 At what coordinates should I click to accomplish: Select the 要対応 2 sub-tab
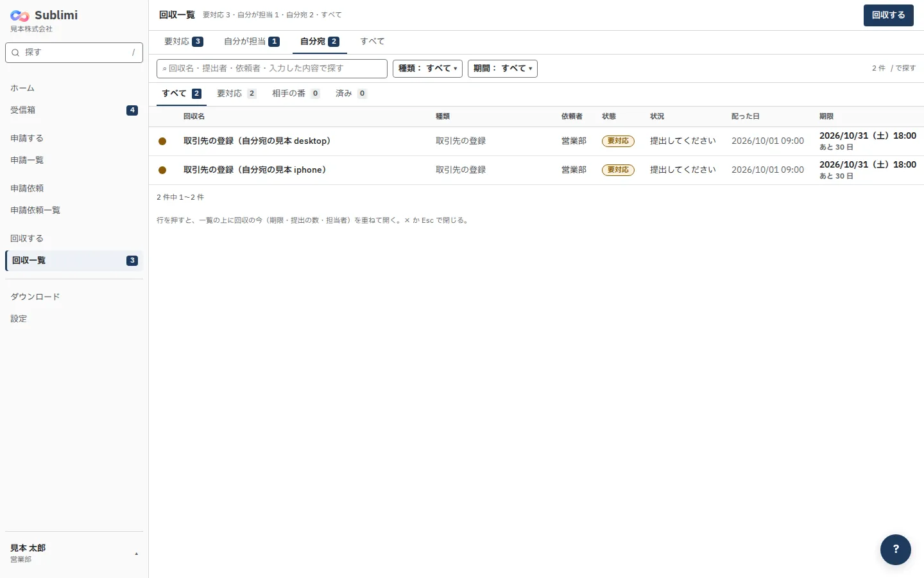[237, 94]
